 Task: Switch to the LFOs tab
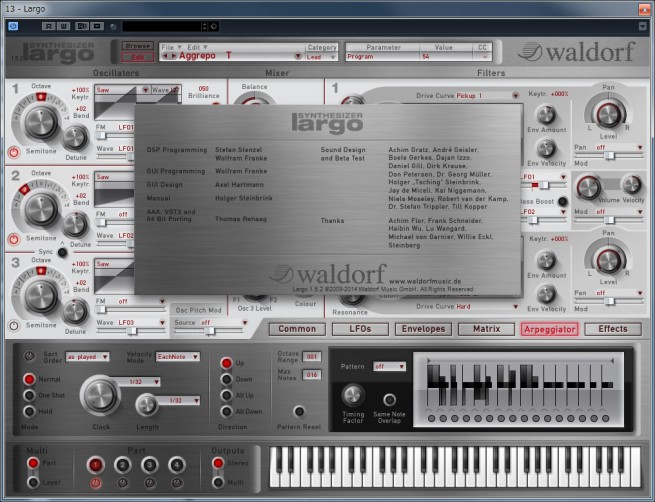coord(360,329)
